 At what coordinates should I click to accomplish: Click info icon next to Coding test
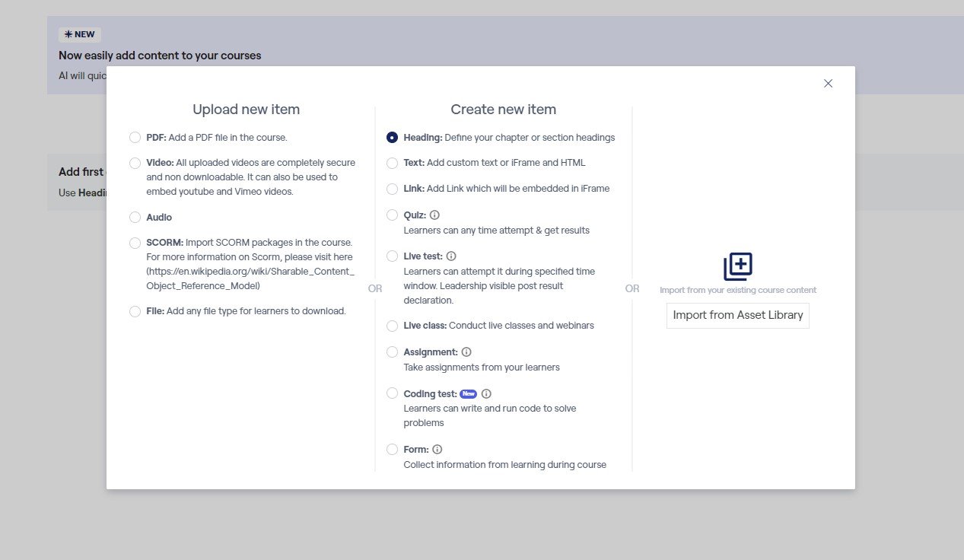487,394
